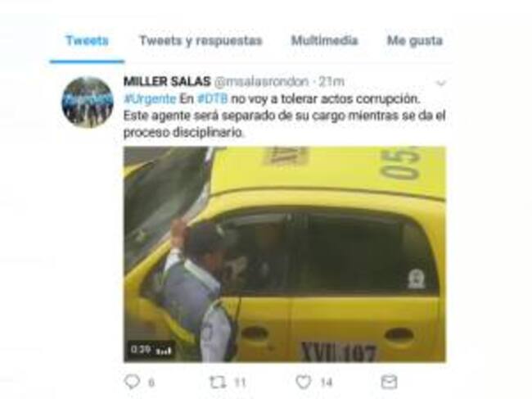Switch to Tweets y respuestas tab
Screen dimensions: 532x399
click(201, 41)
